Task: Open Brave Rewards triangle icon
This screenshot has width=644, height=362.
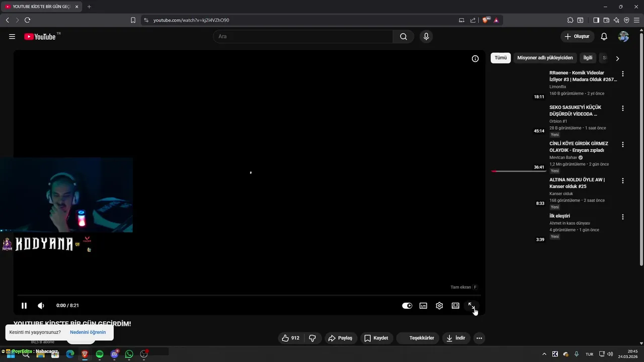Action: 496,20
